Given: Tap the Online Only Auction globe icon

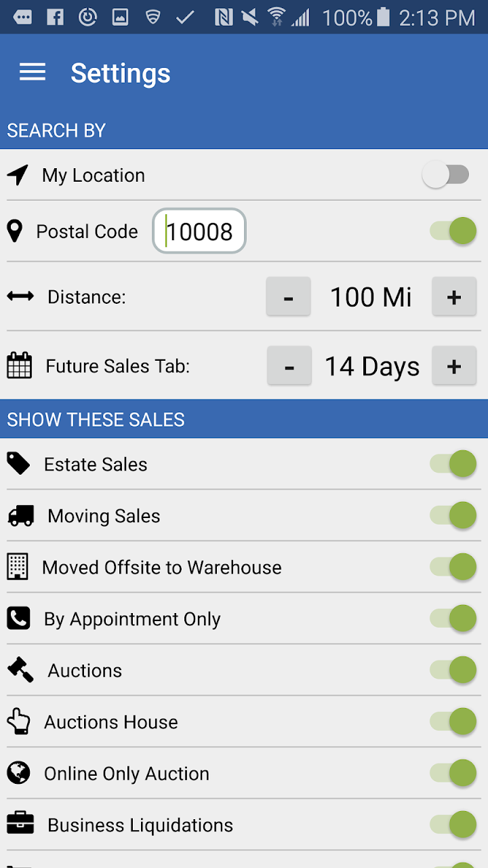Looking at the screenshot, I should tap(18, 773).
